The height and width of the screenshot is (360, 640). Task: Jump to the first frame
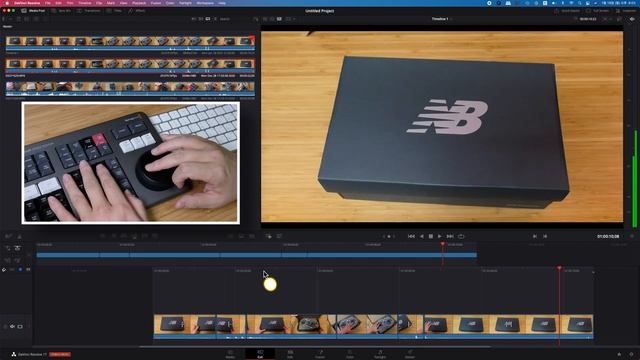(x=411, y=236)
